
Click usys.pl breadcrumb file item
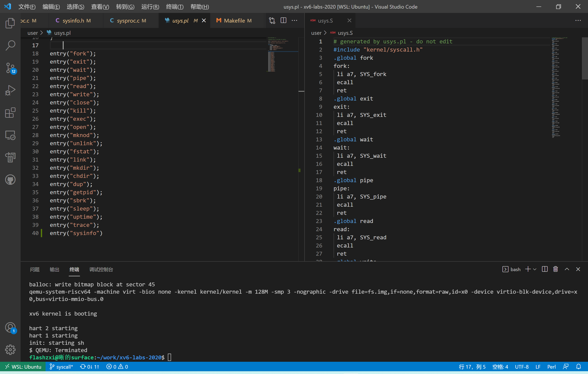coord(59,33)
